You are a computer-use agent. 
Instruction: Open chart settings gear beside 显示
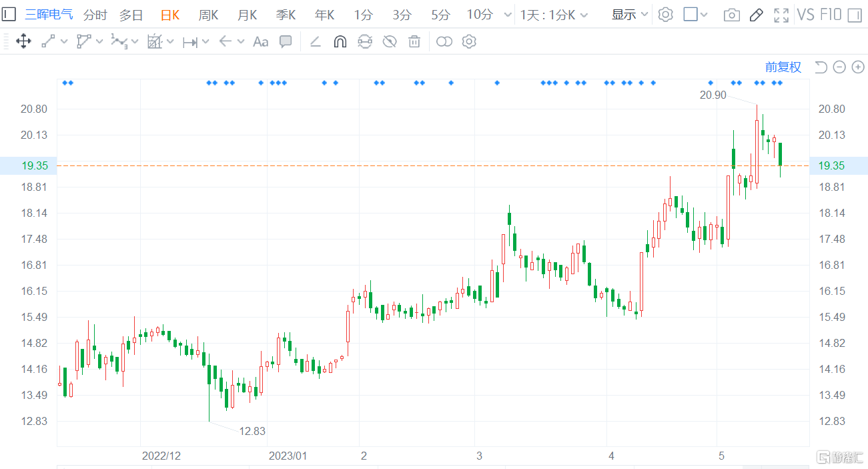point(665,15)
